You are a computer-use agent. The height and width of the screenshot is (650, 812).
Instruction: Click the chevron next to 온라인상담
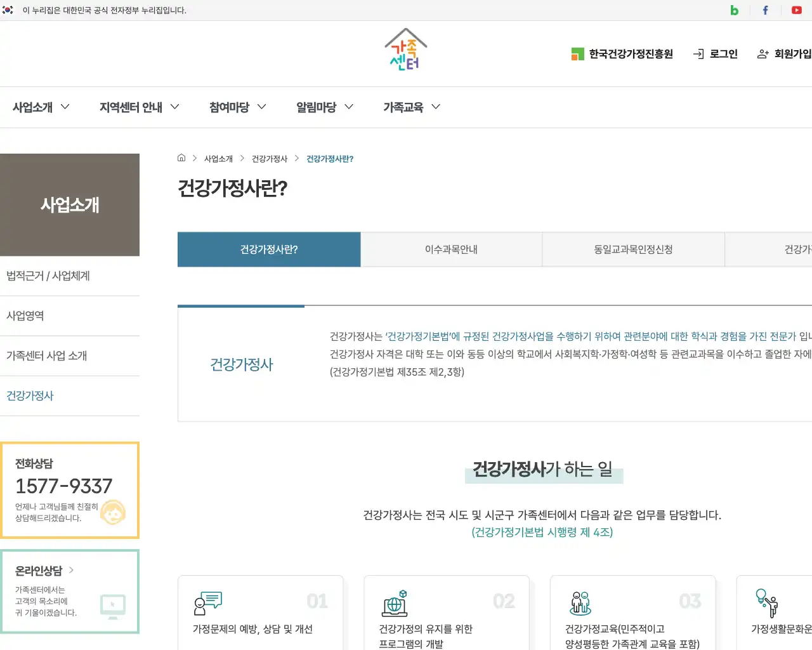(x=71, y=570)
